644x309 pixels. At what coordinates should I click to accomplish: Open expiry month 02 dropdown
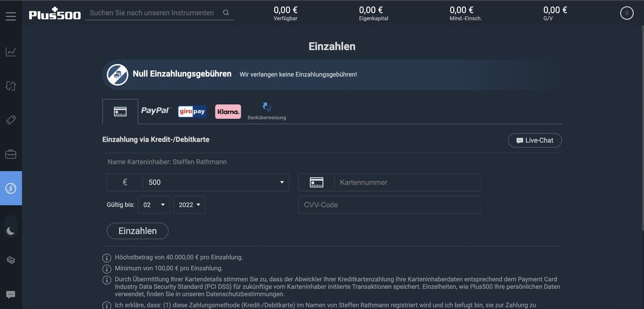154,205
